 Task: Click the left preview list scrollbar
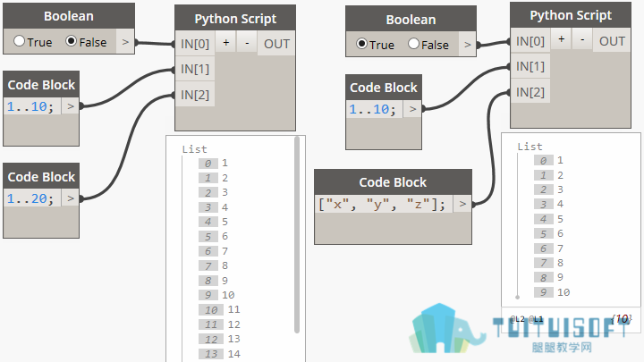point(297,235)
